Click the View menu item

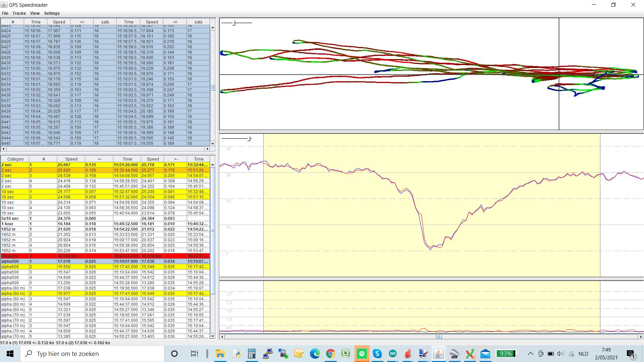35,13
